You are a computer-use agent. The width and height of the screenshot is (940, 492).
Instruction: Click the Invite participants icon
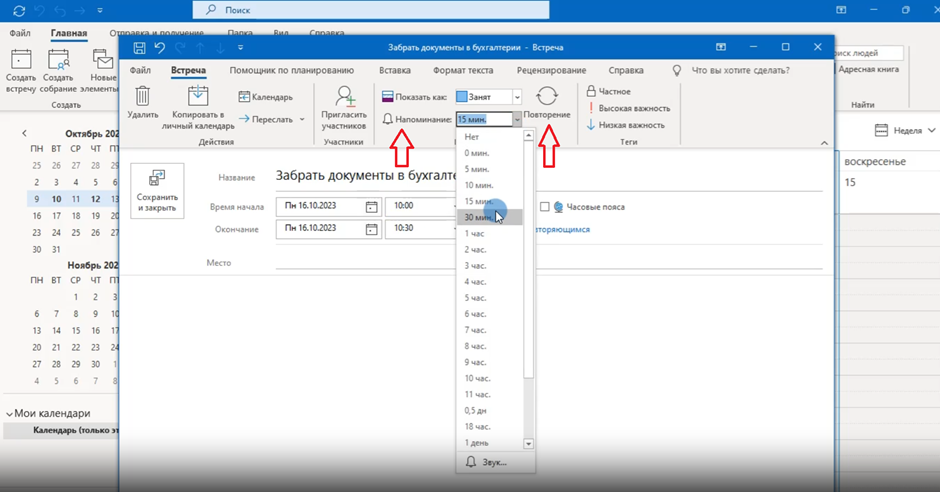344,97
